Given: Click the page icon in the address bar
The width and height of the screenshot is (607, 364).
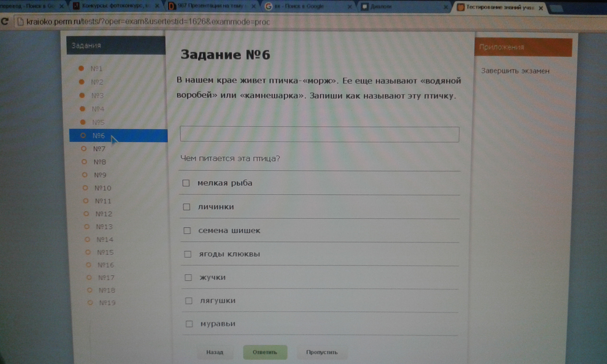Looking at the screenshot, I should click(21, 22).
